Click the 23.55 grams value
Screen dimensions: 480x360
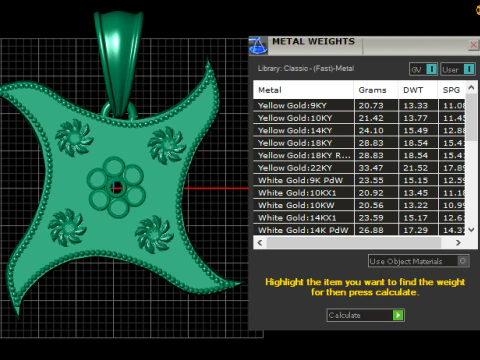(371, 180)
